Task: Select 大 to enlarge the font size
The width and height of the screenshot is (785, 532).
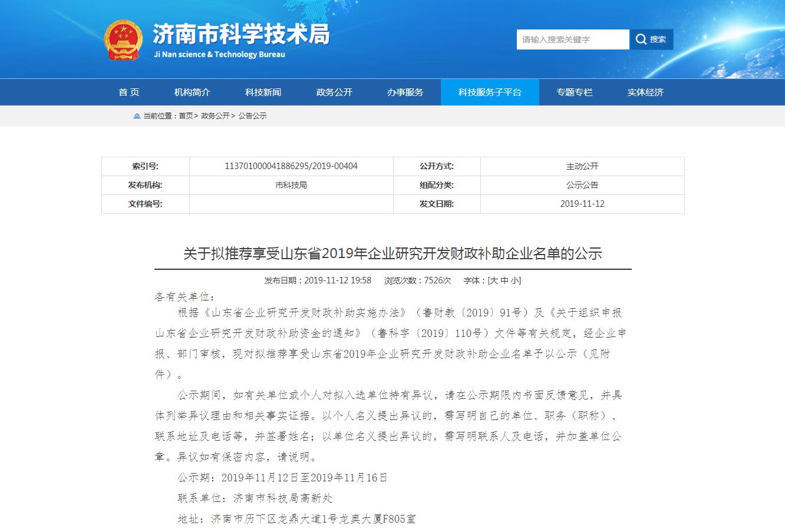Action: tap(494, 280)
